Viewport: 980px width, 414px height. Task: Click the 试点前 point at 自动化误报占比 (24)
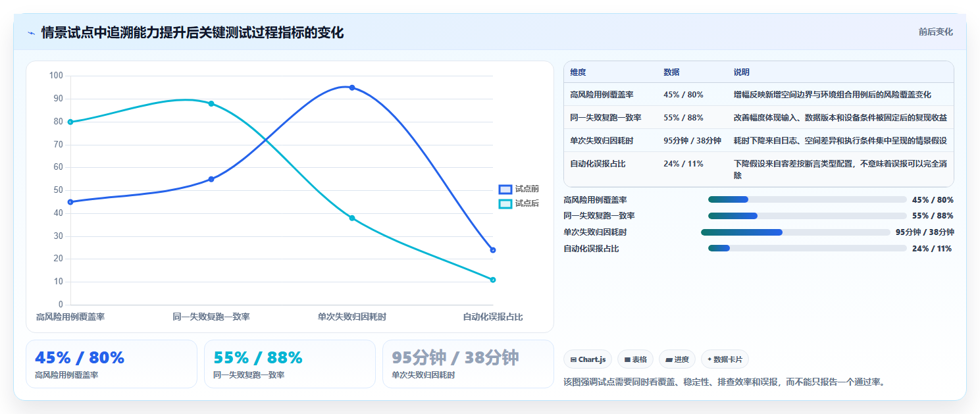tap(493, 250)
